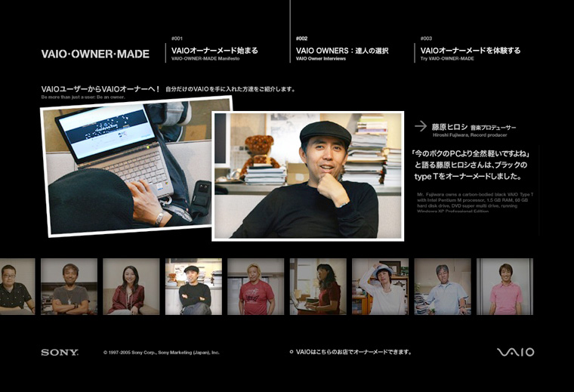Click the VAIO logo at bottom right
This screenshot has height=392, width=574.
pyautogui.click(x=515, y=353)
